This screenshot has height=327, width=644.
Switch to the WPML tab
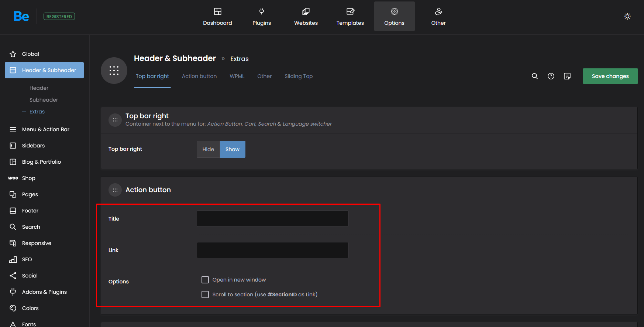click(x=237, y=76)
